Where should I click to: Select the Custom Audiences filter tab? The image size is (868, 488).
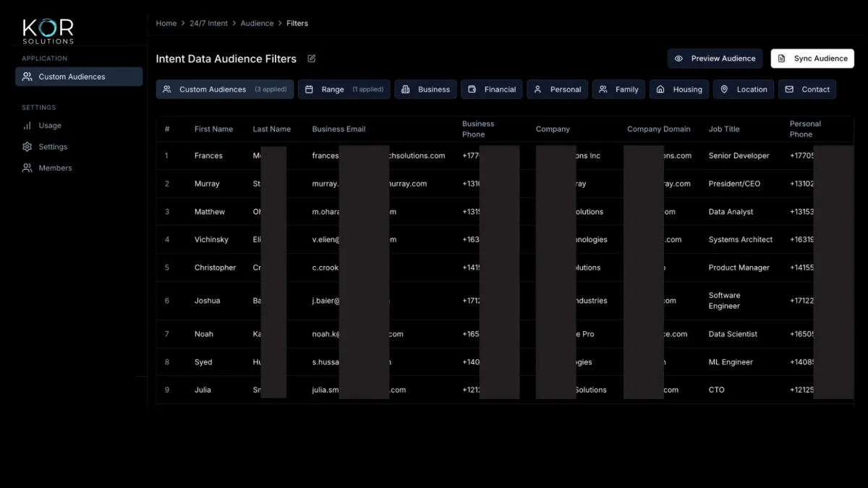pyautogui.click(x=225, y=90)
